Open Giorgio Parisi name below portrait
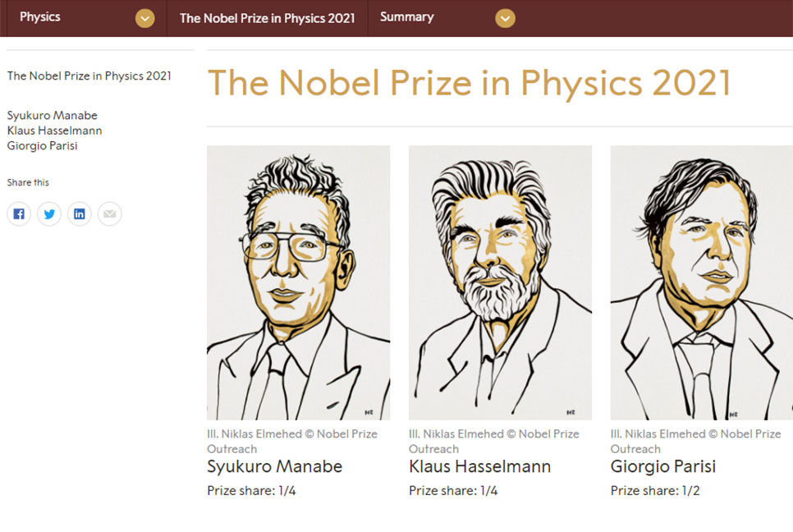Viewport: 793px width, 532px height. click(663, 466)
